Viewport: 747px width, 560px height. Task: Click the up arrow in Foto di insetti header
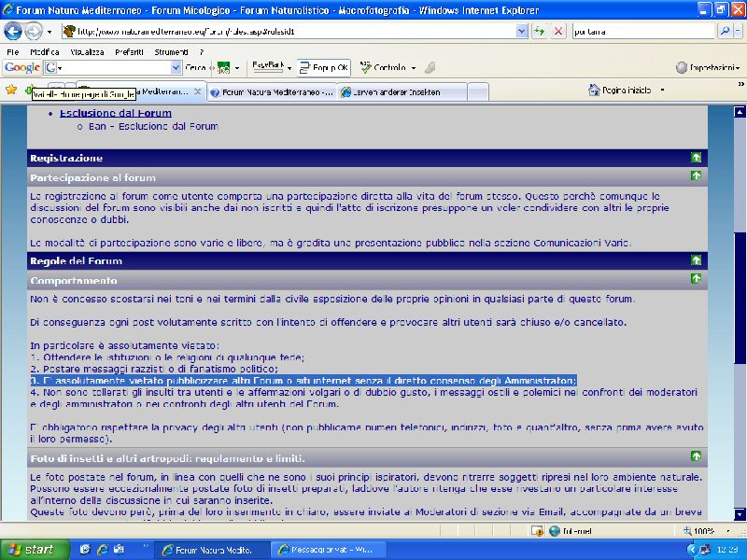coord(695,456)
